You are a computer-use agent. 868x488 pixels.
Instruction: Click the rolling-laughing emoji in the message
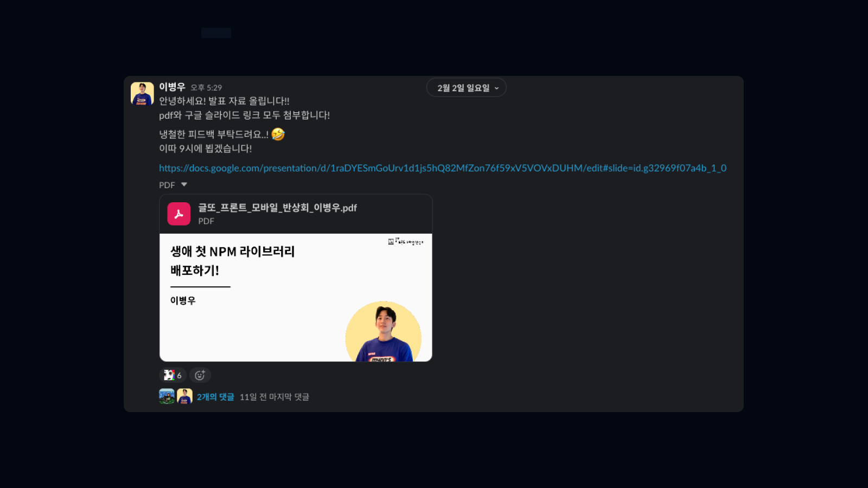(x=278, y=134)
